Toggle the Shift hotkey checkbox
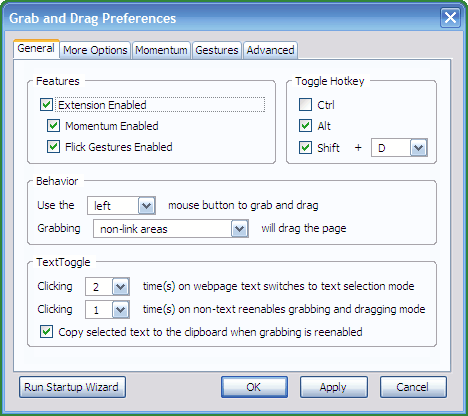The height and width of the screenshot is (416, 468). point(305,147)
